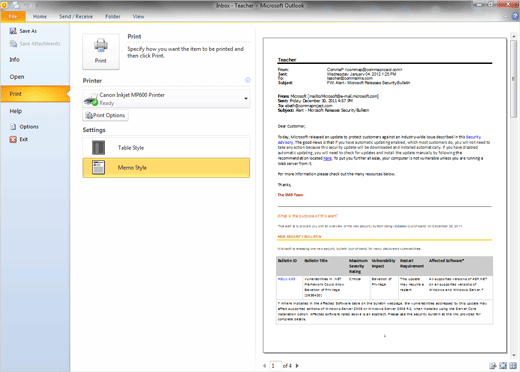Viewport: 520px width, 372px height.
Task: Click the Memo Style layout icon
Action: tap(98, 168)
